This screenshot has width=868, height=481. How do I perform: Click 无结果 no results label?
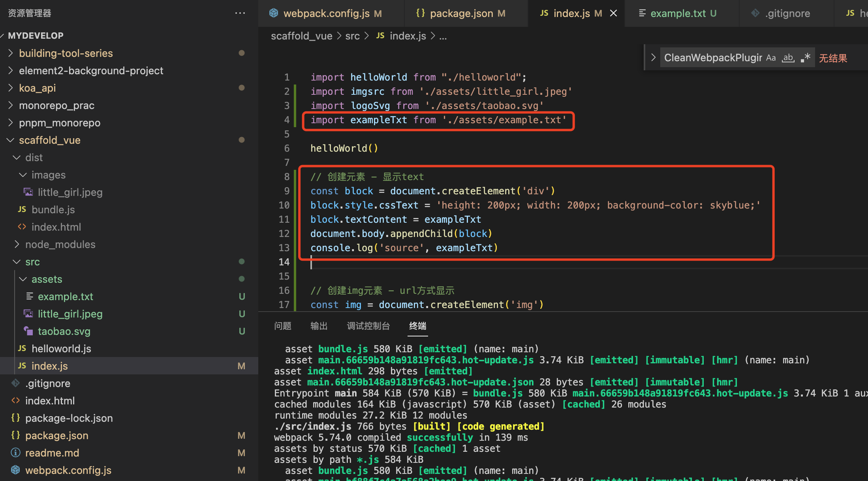click(833, 58)
